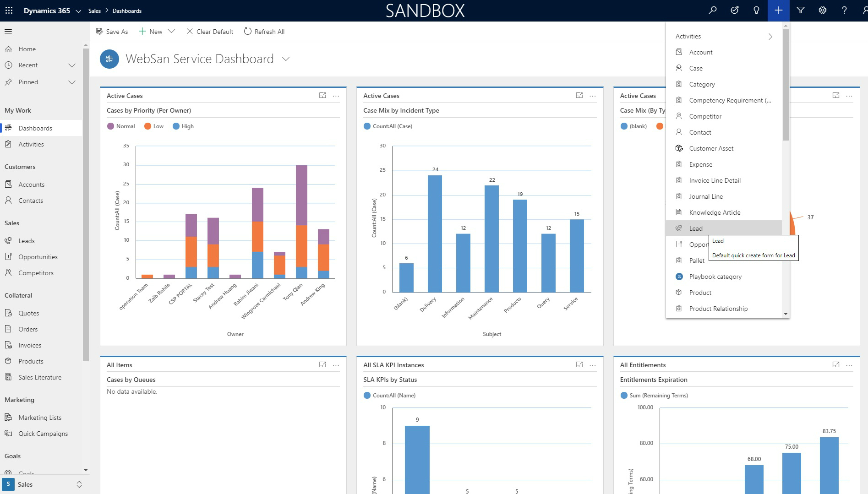Toggle the (blank) legend in third chart

(633, 126)
